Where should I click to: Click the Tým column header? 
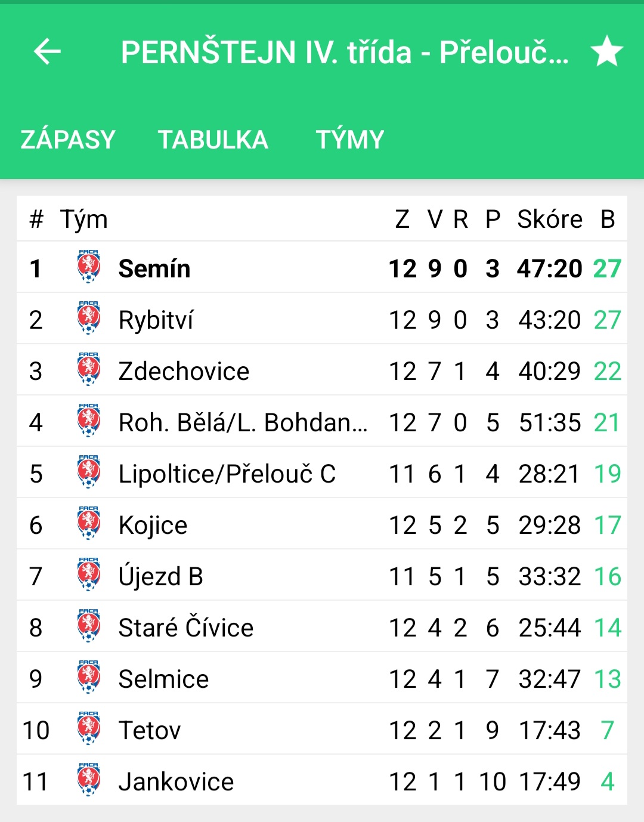(x=84, y=220)
